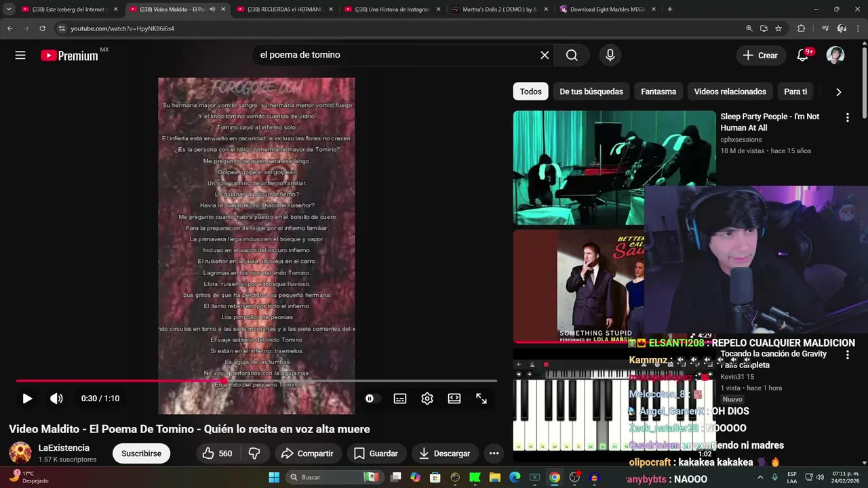The height and width of the screenshot is (488, 868).
Task: Open Microsoft Edge from the taskbar
Action: coord(515,477)
